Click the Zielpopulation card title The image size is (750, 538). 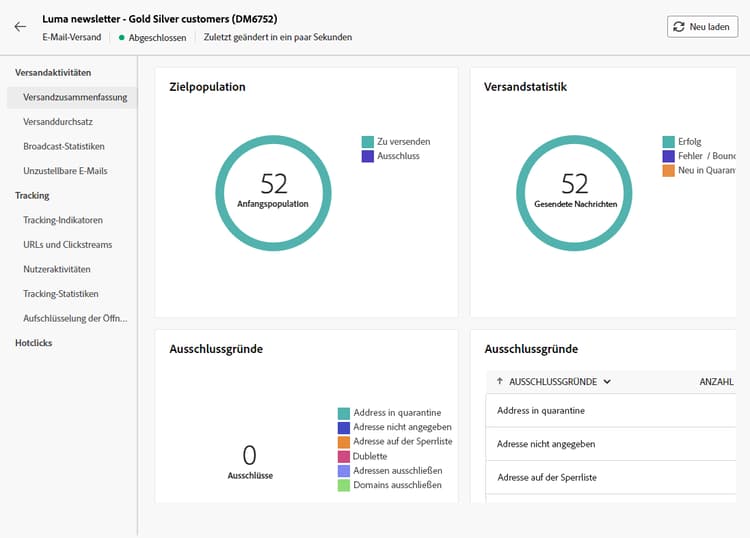(x=207, y=87)
